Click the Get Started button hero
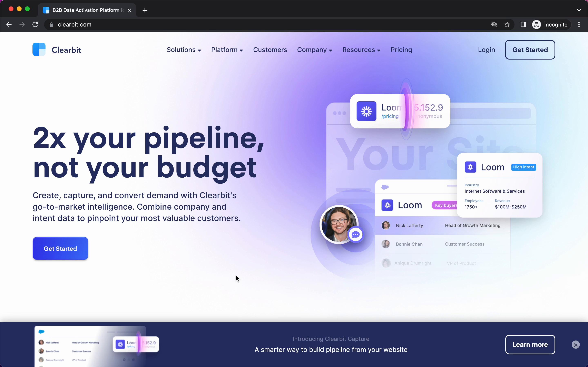Image resolution: width=588 pixels, height=367 pixels. [60, 249]
